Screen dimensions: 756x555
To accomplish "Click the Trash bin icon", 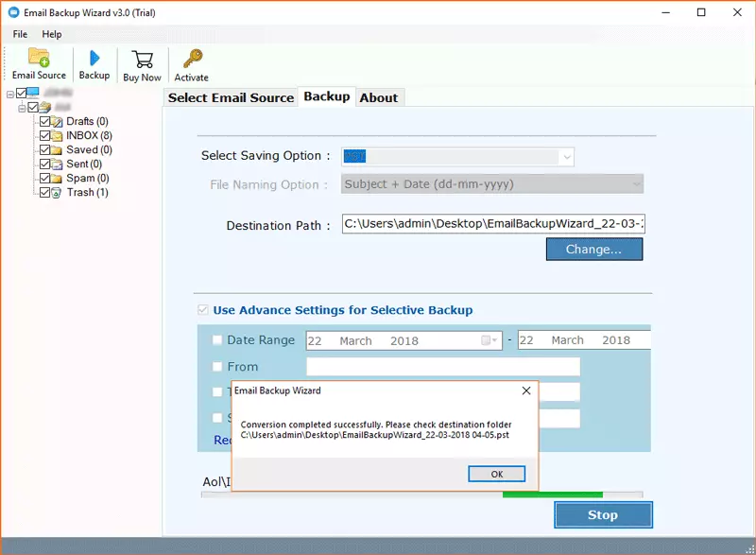I will [57, 193].
